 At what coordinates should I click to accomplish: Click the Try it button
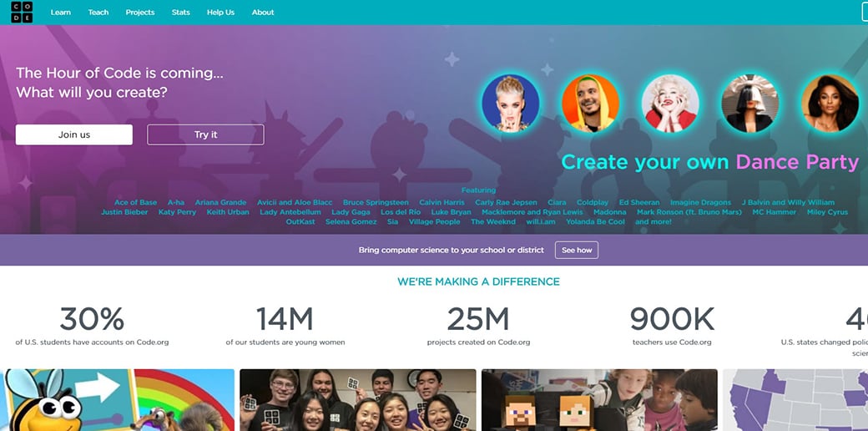(206, 134)
